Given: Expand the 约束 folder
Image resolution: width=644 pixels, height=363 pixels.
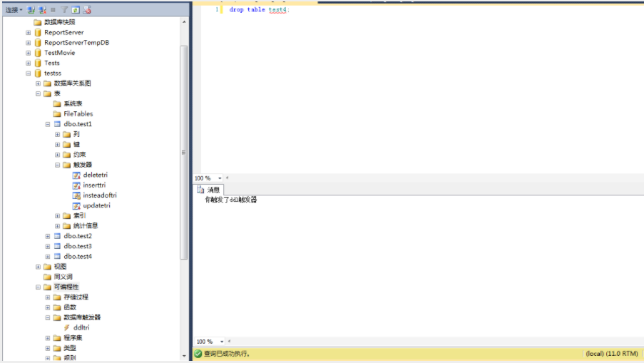Looking at the screenshot, I should [x=57, y=155].
